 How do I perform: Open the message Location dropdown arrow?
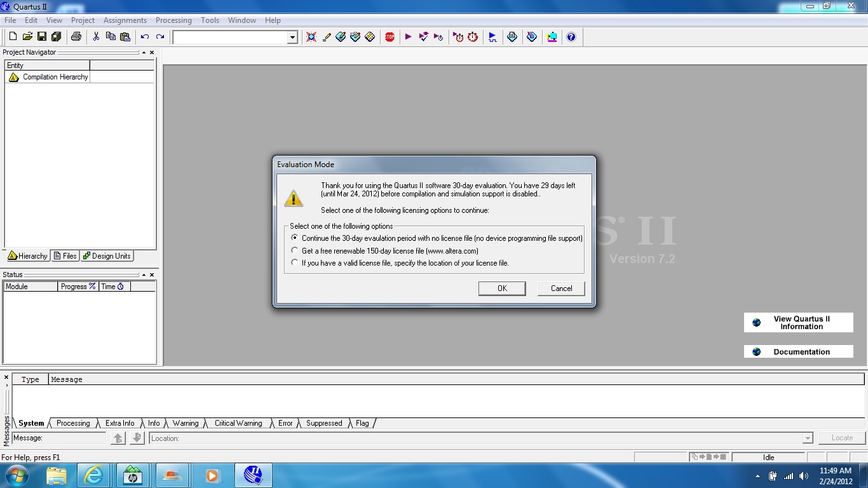(x=808, y=438)
